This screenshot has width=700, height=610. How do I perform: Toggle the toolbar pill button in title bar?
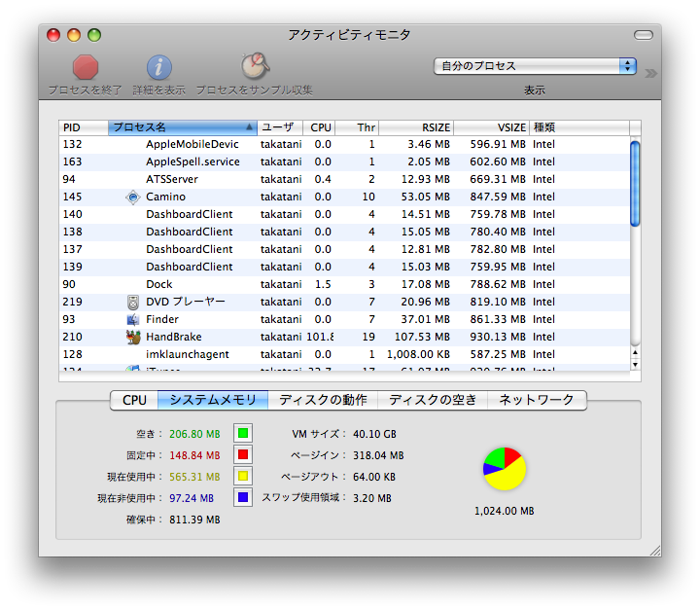[x=644, y=35]
